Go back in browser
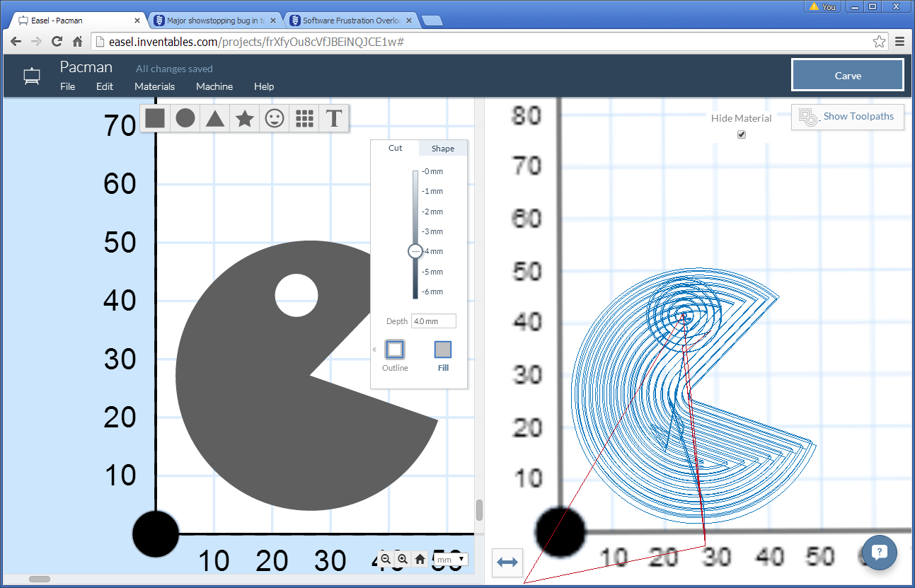This screenshot has height=588, width=915. 16,42
